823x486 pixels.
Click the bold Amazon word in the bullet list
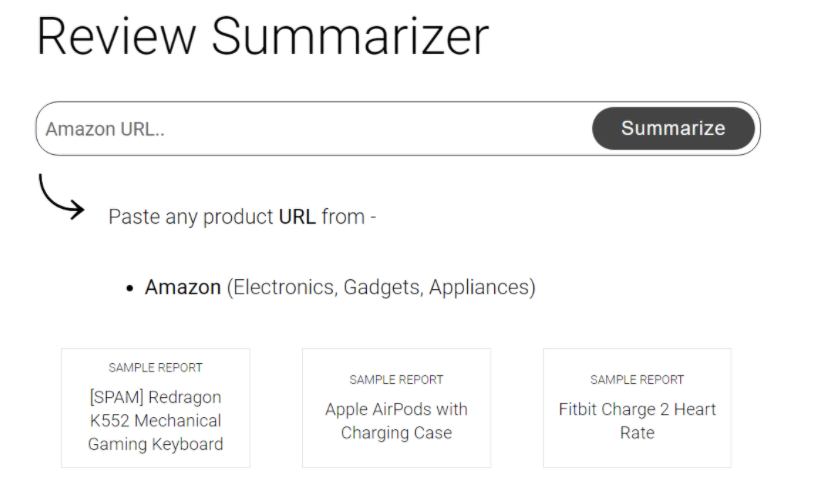click(183, 288)
